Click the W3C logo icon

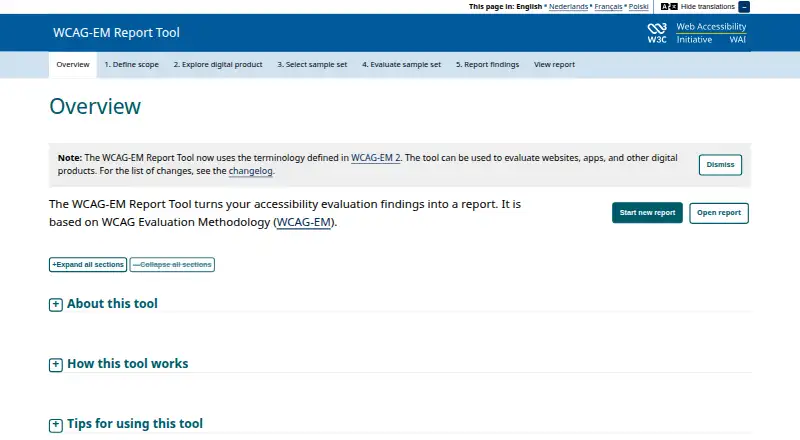coord(657,33)
